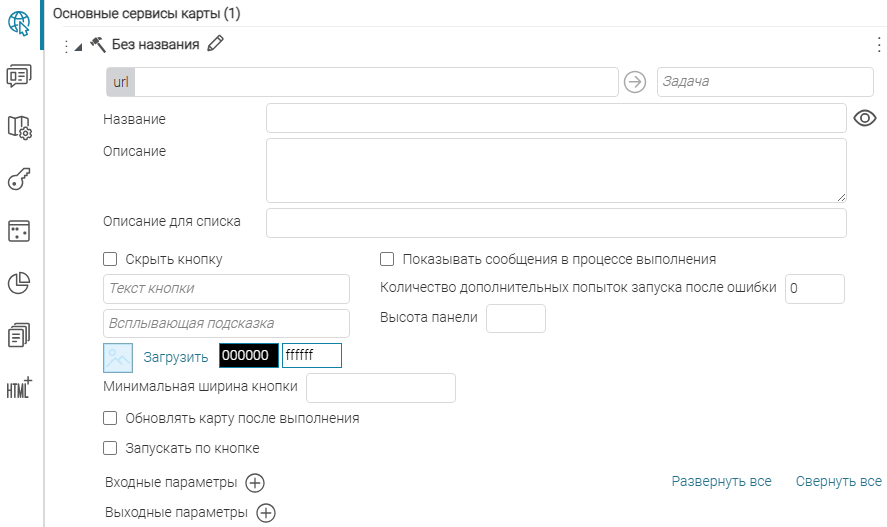The width and height of the screenshot is (887, 527).
Task: Click the arrow button next to url field
Action: [x=635, y=82]
